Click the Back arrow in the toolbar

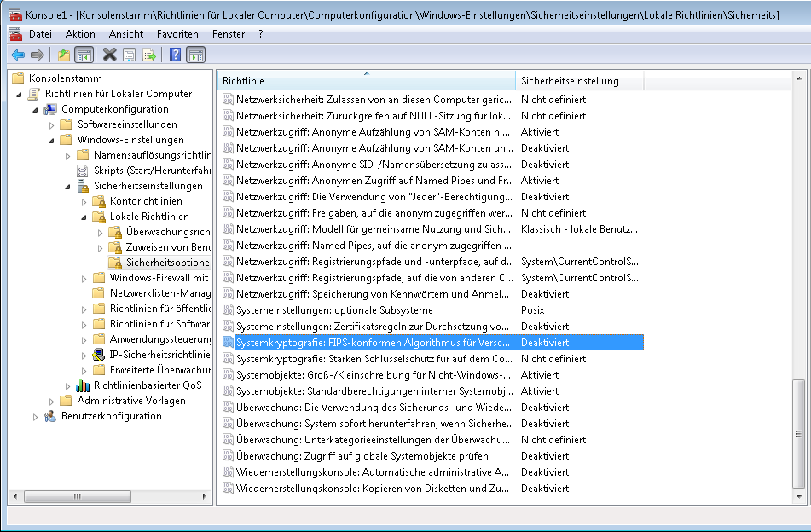click(x=17, y=55)
